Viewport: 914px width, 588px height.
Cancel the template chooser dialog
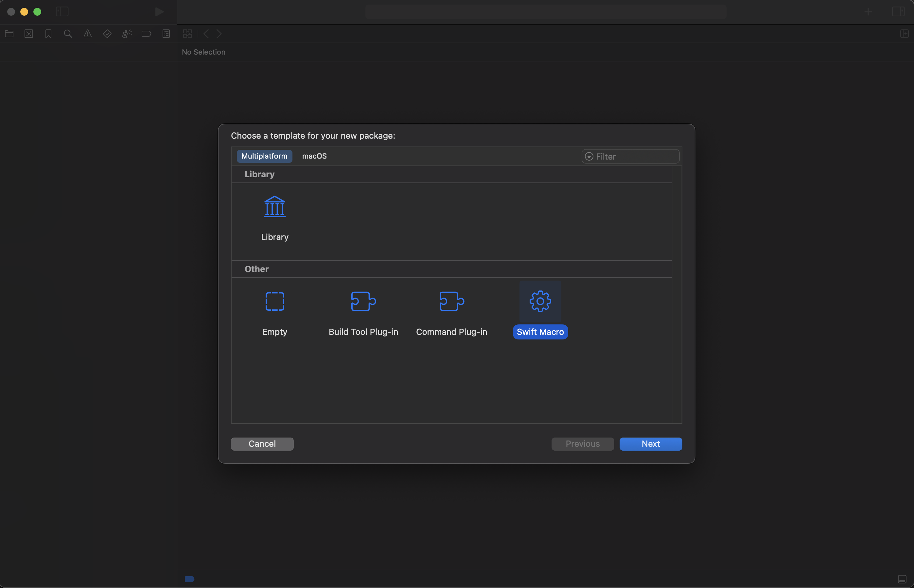[262, 444]
